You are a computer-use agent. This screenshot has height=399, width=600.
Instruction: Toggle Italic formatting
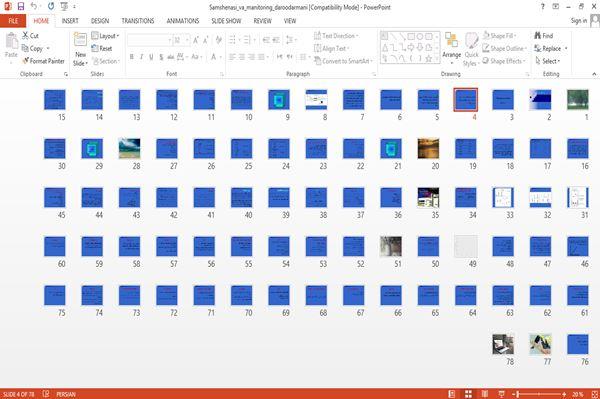point(142,57)
